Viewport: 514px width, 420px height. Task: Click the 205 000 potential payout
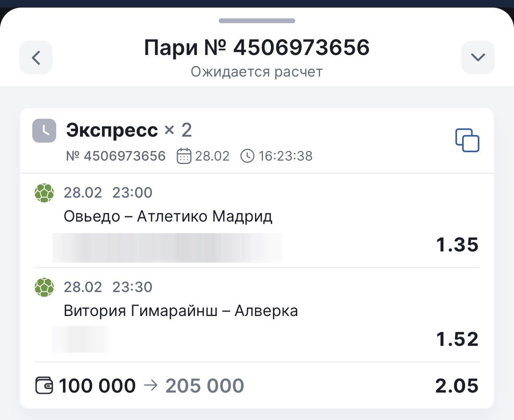coord(204,386)
